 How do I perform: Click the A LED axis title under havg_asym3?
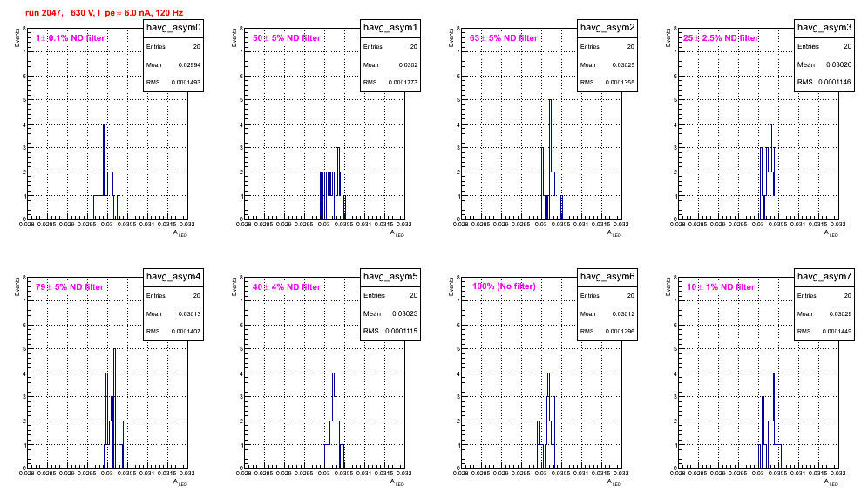coord(831,233)
